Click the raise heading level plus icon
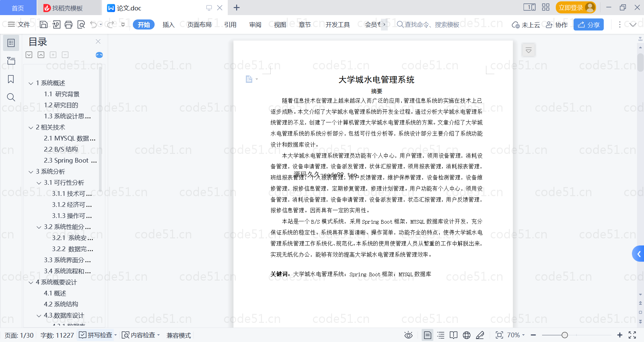The width and height of the screenshot is (644, 342). click(x=53, y=55)
